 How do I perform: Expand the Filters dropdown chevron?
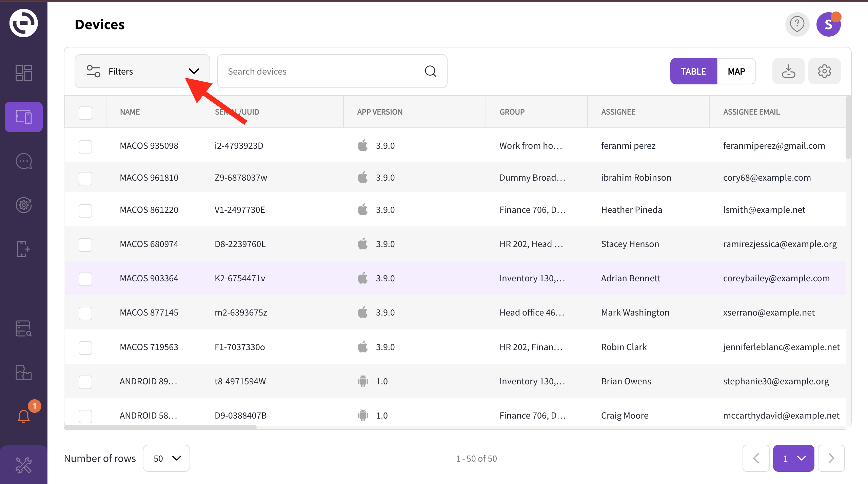pos(194,71)
